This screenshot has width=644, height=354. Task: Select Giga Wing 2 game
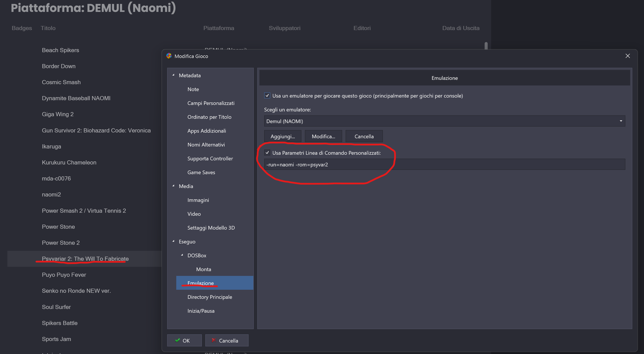click(58, 114)
